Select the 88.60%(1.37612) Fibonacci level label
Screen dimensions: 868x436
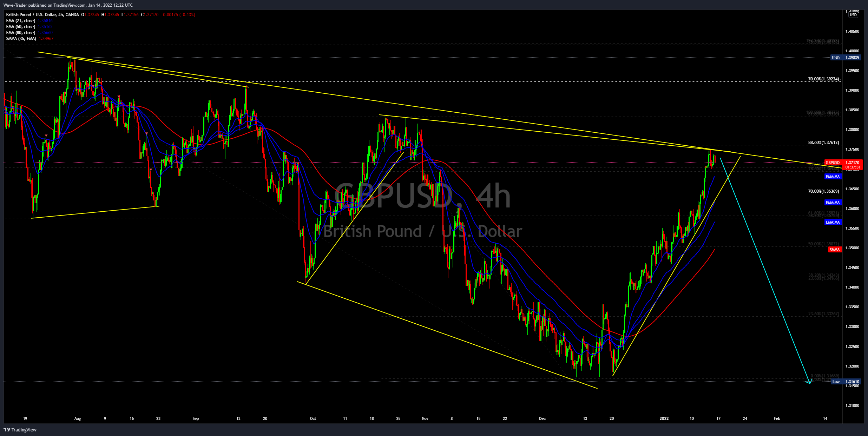(823, 143)
